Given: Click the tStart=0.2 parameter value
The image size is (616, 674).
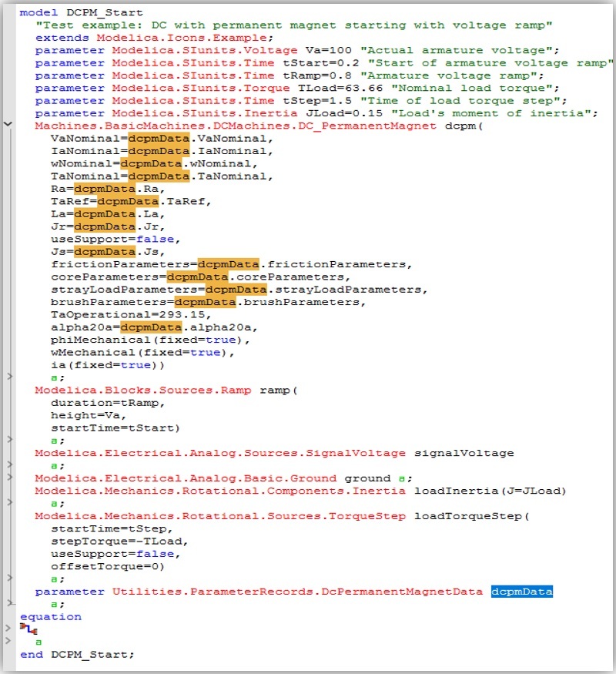Looking at the screenshot, I should (320, 63).
